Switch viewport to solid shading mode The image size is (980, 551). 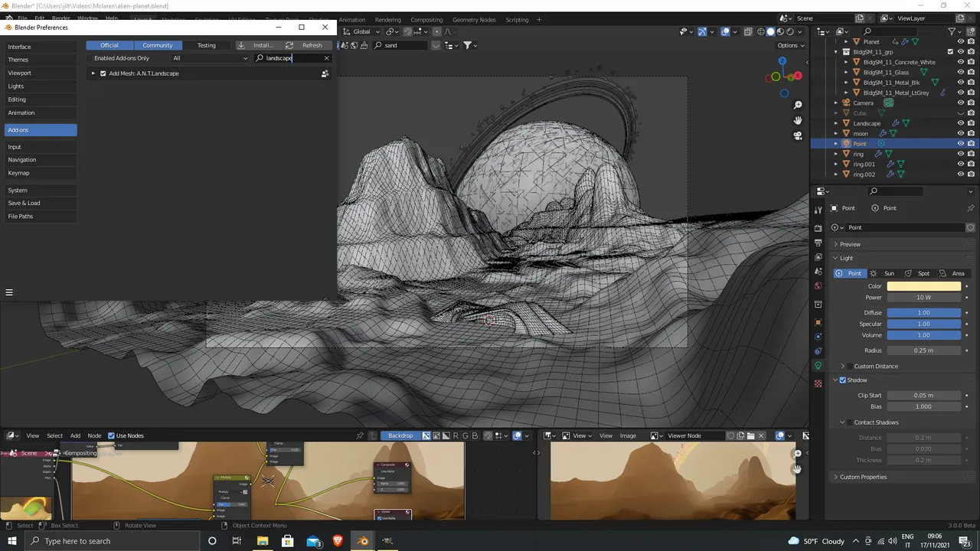[771, 31]
